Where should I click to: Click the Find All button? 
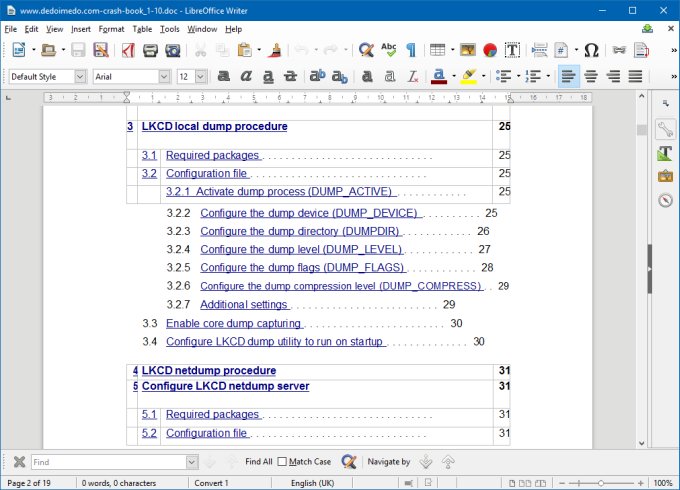click(258, 462)
